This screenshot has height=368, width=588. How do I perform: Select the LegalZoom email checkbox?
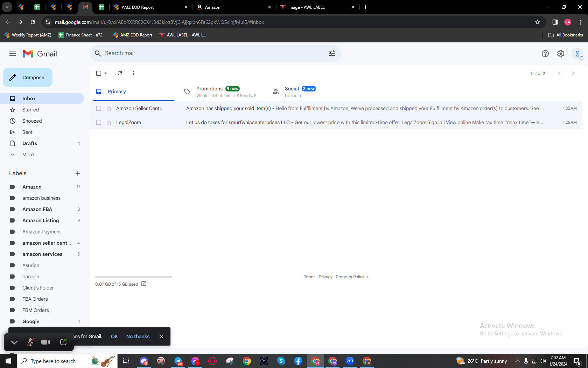pos(99,122)
